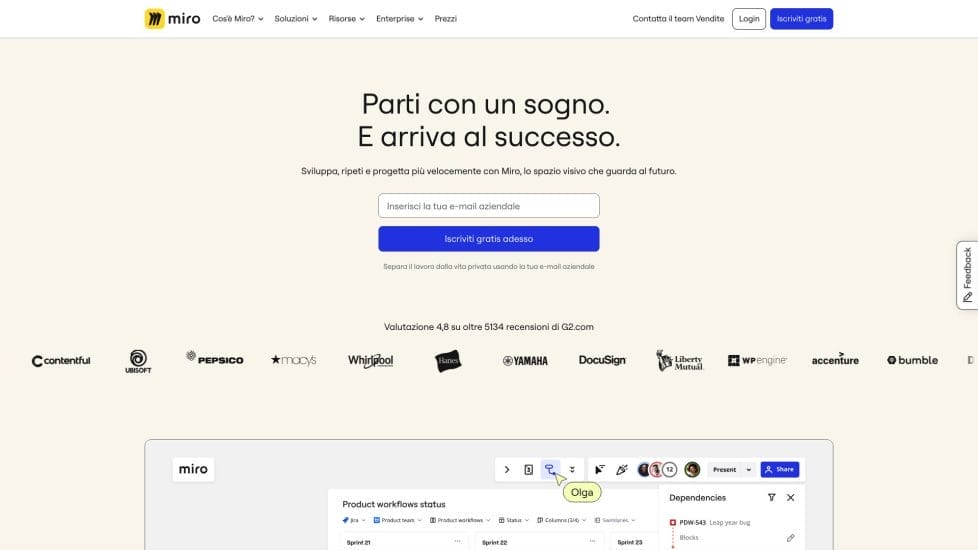The height and width of the screenshot is (550, 978).
Task: Select the dependencies connector icon in board toolbar
Action: pyautogui.click(x=550, y=469)
